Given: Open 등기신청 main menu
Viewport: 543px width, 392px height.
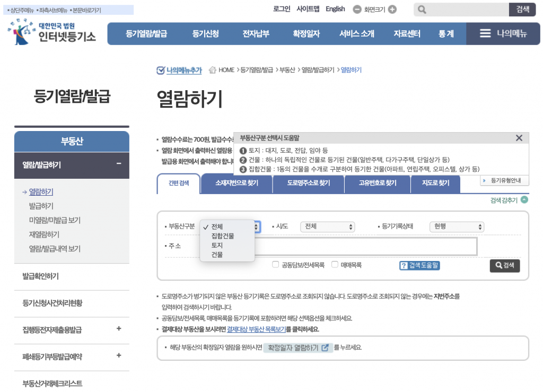Looking at the screenshot, I should tap(206, 33).
